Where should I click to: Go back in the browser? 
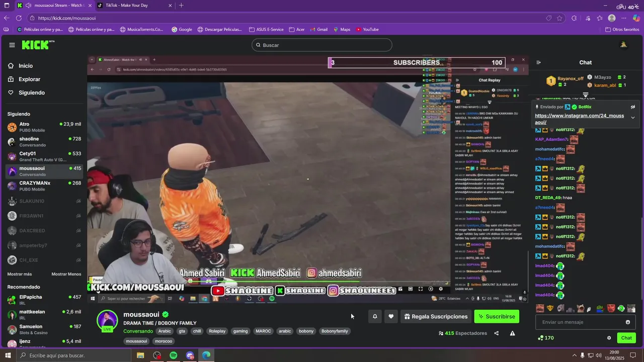pos(6,18)
